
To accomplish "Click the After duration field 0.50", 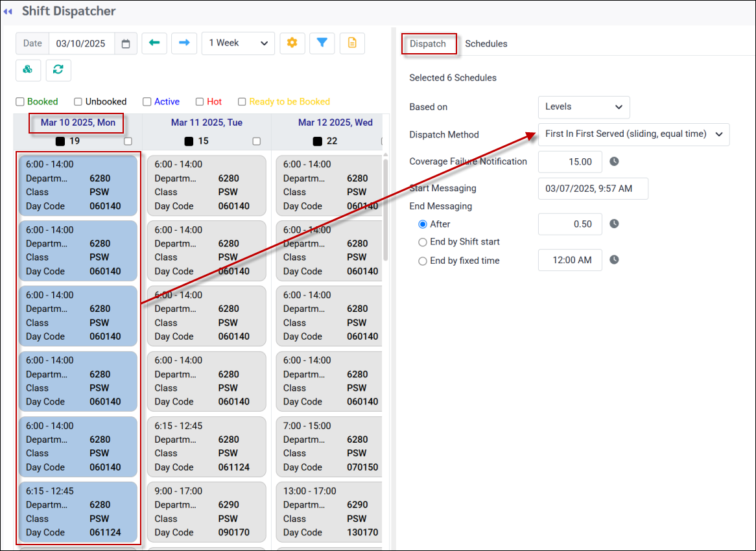I will click(x=570, y=224).
